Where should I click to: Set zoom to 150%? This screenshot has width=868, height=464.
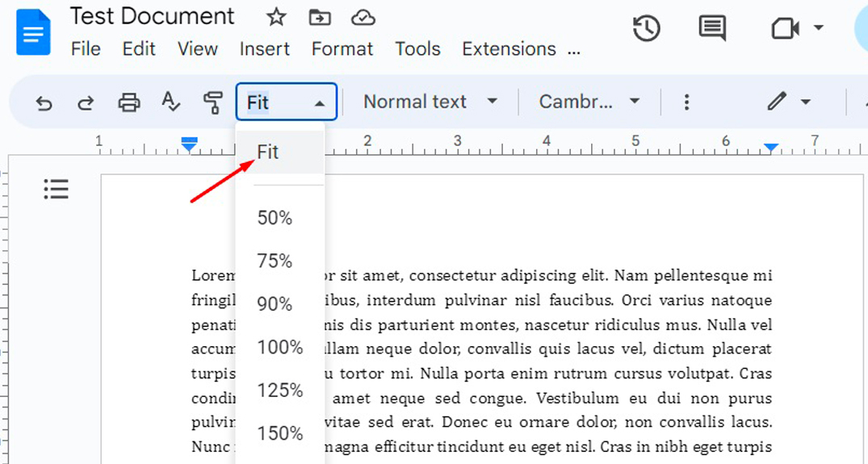tap(280, 433)
